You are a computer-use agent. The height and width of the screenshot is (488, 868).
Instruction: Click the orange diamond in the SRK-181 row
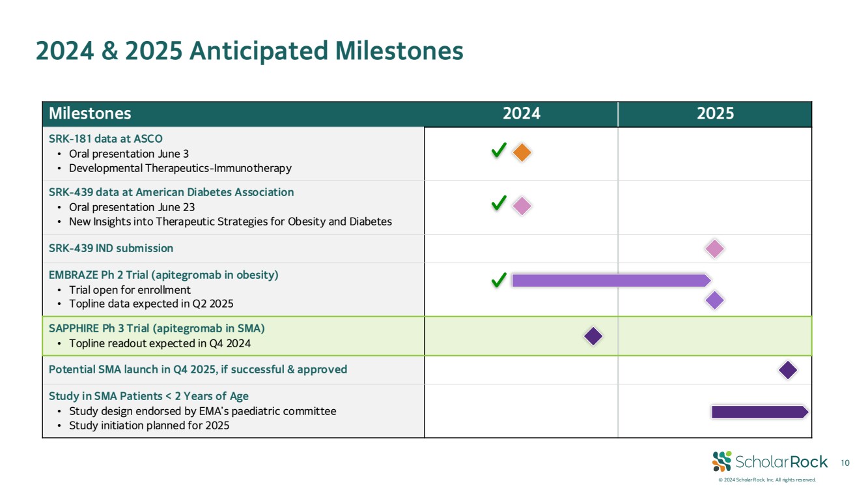tap(522, 152)
